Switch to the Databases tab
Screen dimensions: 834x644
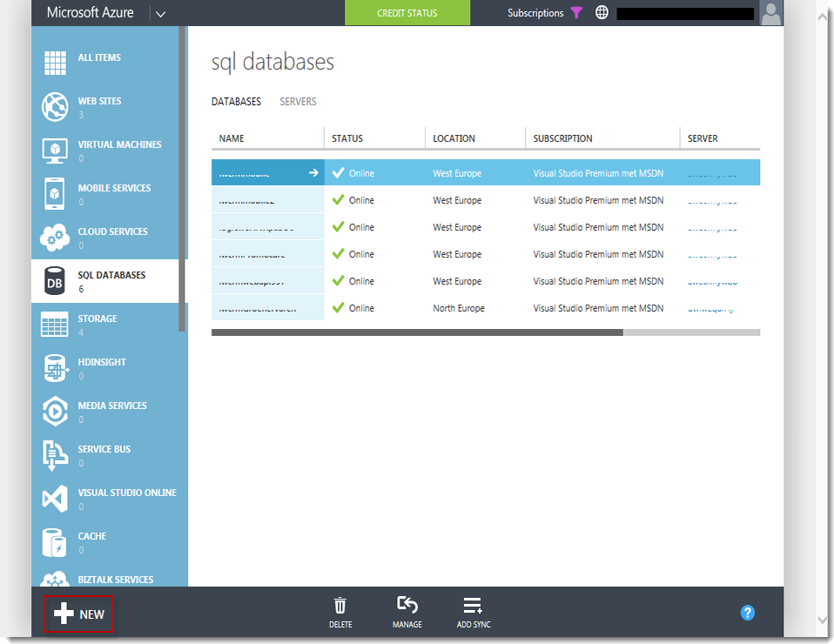[236, 102]
